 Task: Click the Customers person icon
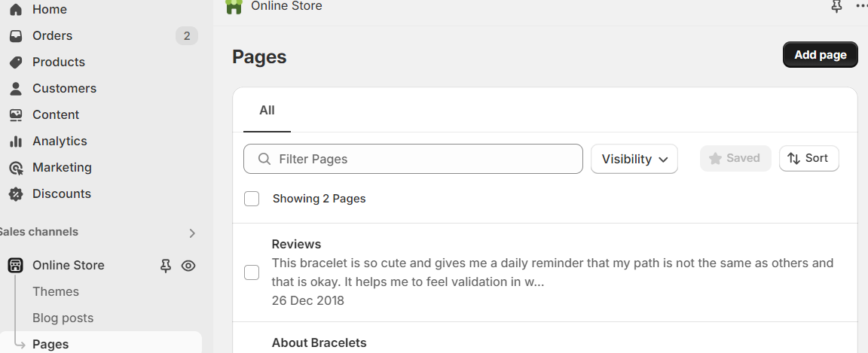(x=16, y=89)
